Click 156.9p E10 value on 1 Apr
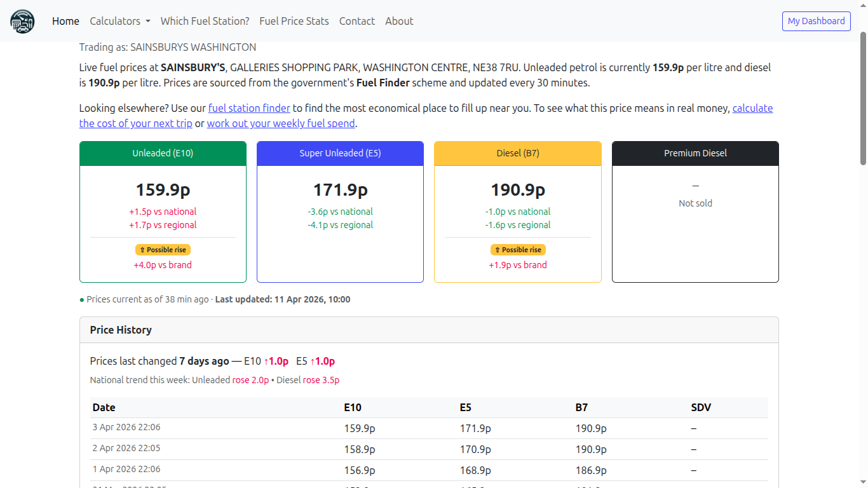Image resolution: width=868 pixels, height=488 pixels. pyautogui.click(x=360, y=470)
